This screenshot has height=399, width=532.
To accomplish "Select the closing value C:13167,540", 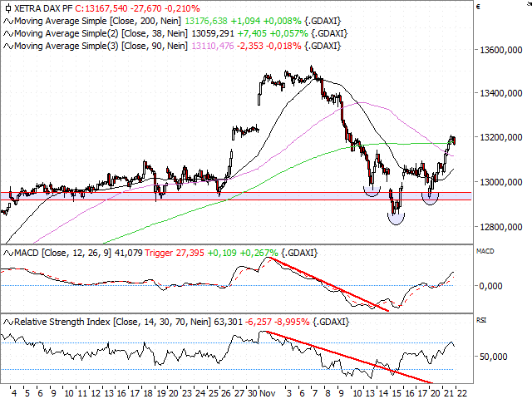I will (x=103, y=8).
